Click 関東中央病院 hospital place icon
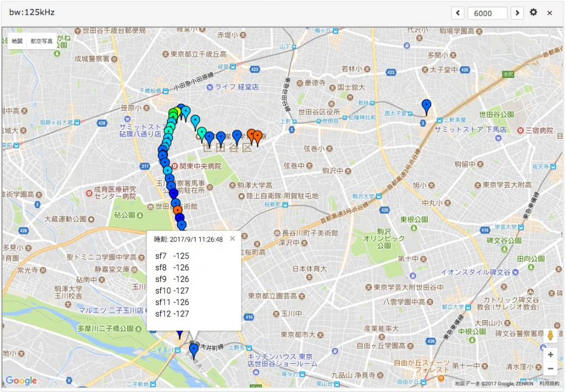 point(175,166)
